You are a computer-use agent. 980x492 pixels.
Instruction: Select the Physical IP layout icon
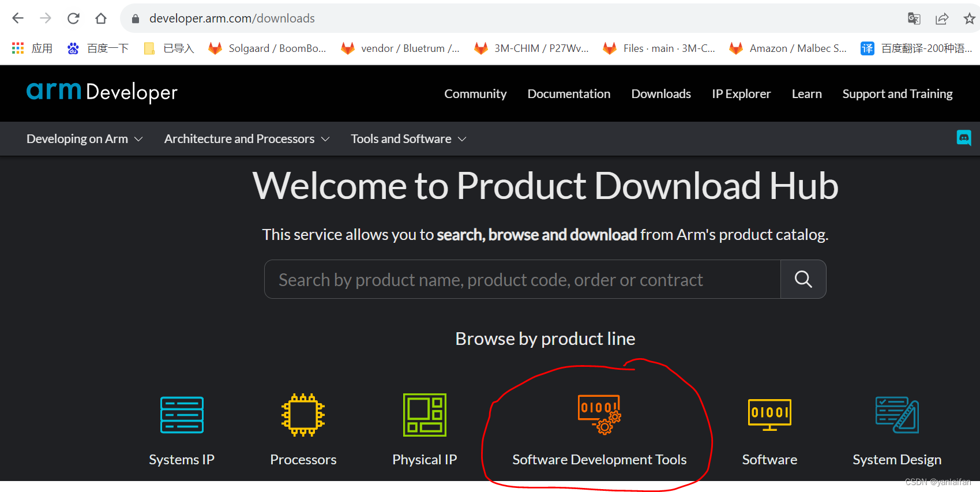[x=425, y=415]
